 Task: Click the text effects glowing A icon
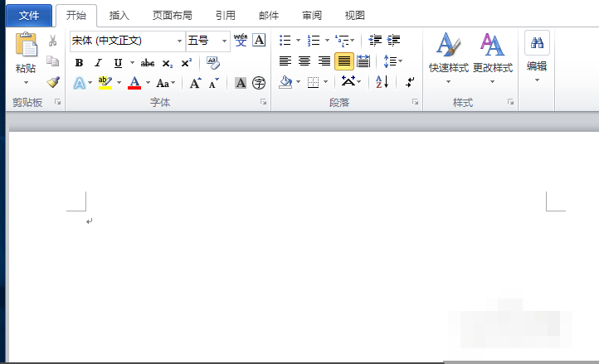coord(80,83)
